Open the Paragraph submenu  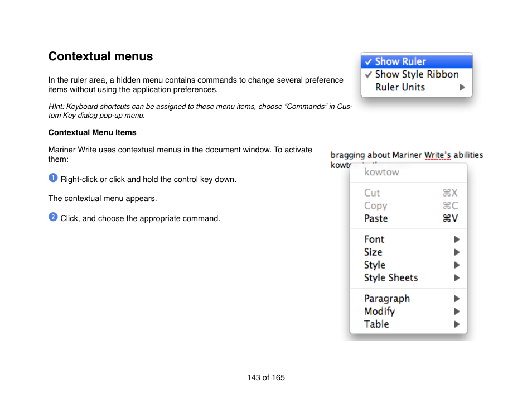(409, 299)
